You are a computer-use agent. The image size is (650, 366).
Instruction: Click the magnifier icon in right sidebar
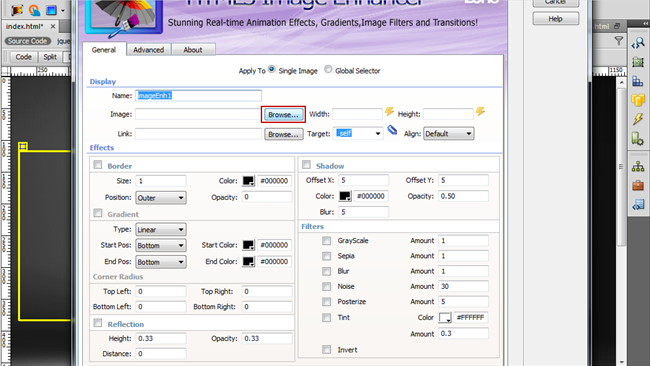point(638,43)
